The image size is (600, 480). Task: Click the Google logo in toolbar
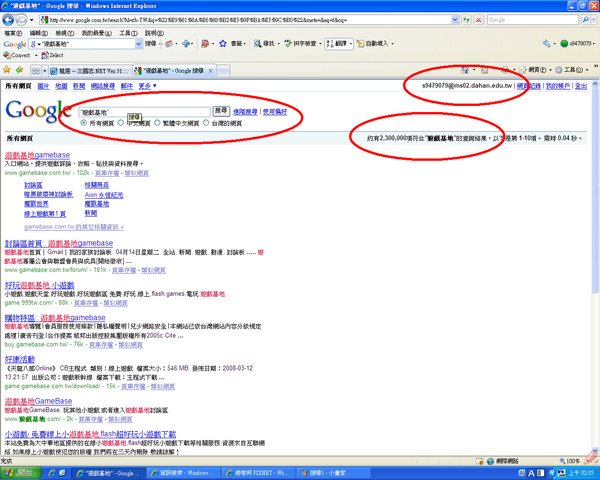pos(15,44)
